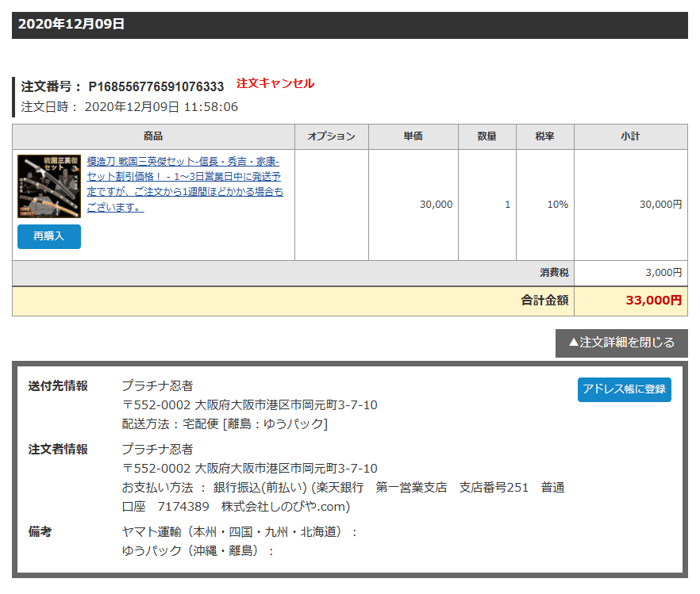Select the order number P168556776591076333
Screen dimensions: 700x594
[x=156, y=86]
